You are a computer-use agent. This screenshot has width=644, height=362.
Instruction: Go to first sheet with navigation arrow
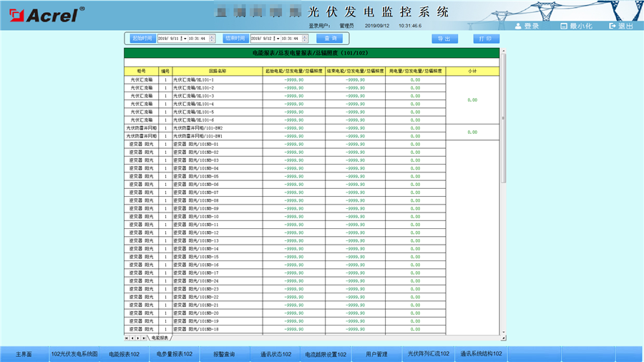[x=127, y=338]
